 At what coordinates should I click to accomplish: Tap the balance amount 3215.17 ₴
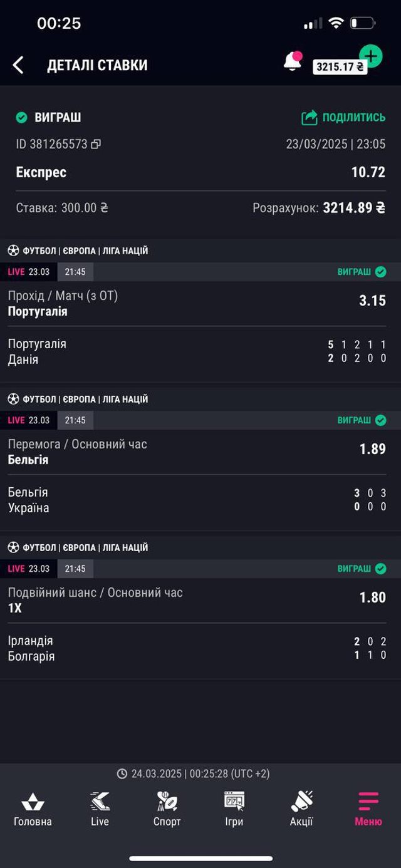(x=340, y=67)
